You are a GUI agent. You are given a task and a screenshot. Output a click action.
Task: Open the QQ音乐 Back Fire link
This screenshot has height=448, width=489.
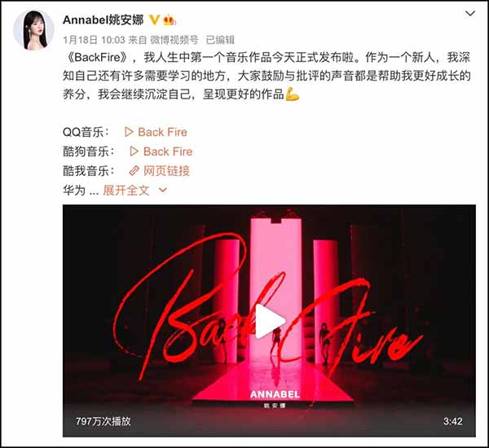click(162, 132)
